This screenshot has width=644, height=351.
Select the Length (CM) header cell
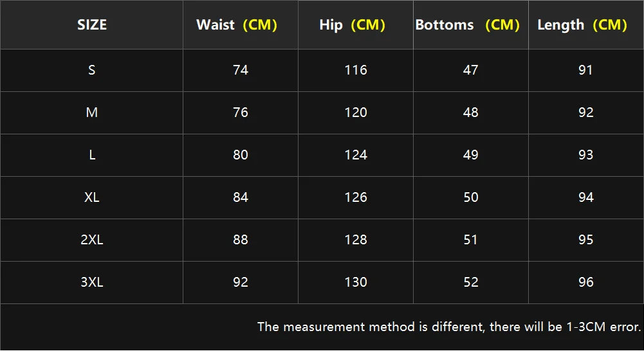[582, 25]
